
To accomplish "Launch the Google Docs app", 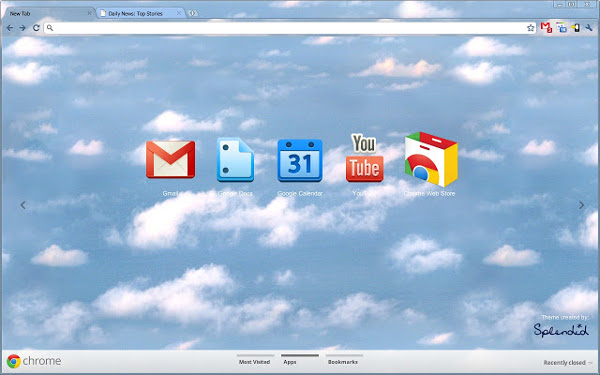I will coord(235,159).
